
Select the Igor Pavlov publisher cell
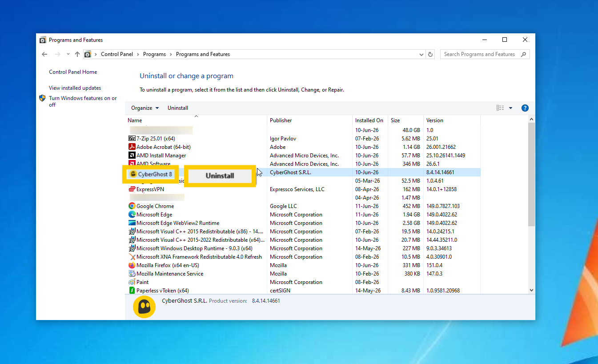pos(283,139)
